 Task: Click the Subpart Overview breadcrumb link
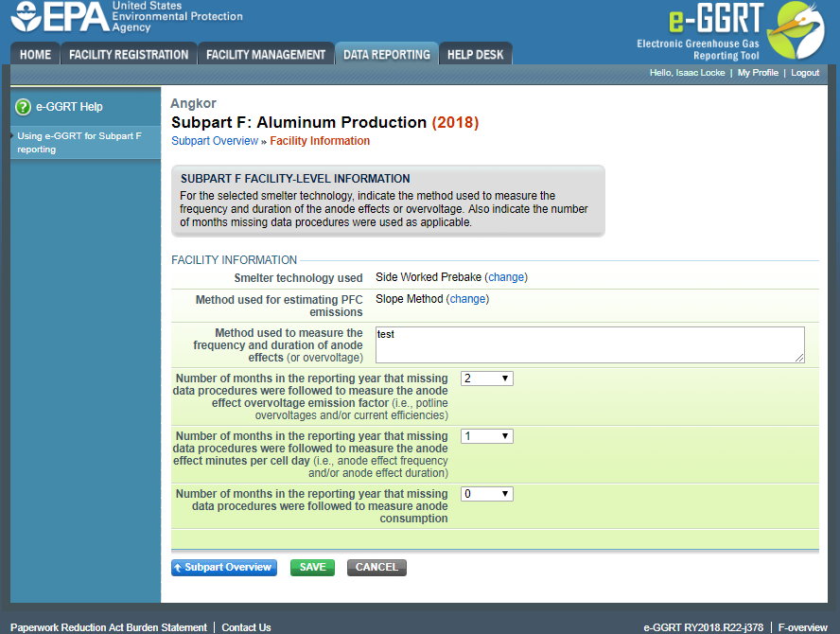[215, 141]
